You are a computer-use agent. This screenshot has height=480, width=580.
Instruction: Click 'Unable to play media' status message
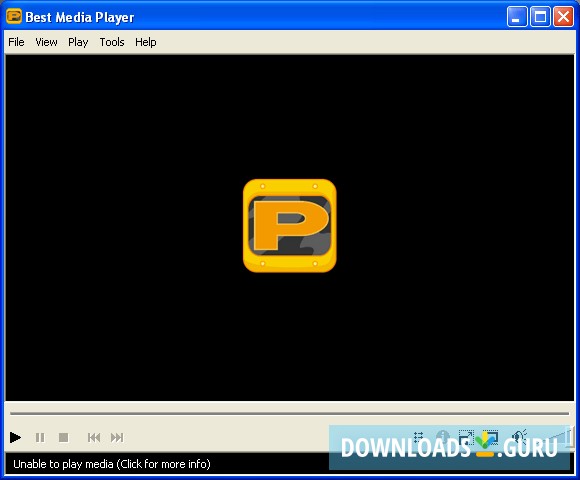[x=112, y=464]
